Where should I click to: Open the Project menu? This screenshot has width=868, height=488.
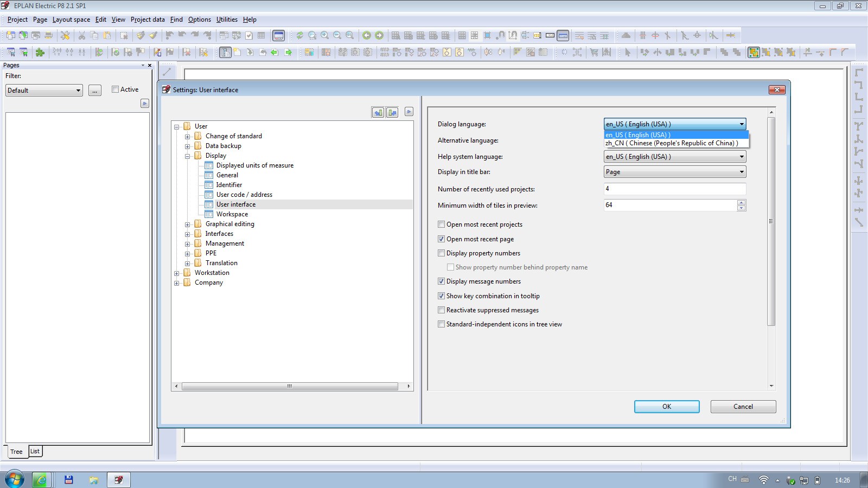tap(17, 20)
